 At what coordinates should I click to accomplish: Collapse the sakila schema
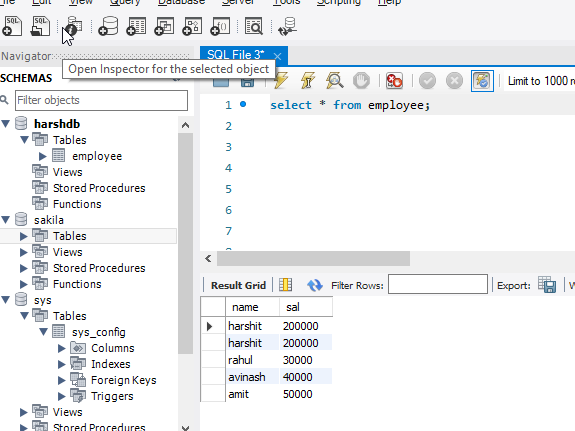6,220
